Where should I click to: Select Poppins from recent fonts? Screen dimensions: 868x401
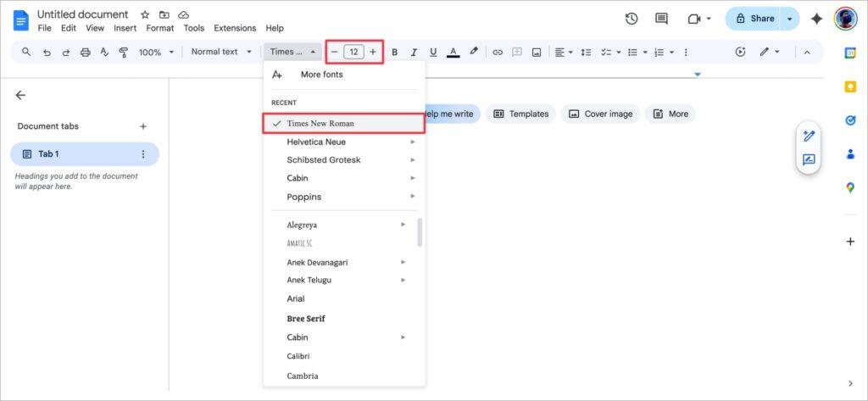(344, 197)
